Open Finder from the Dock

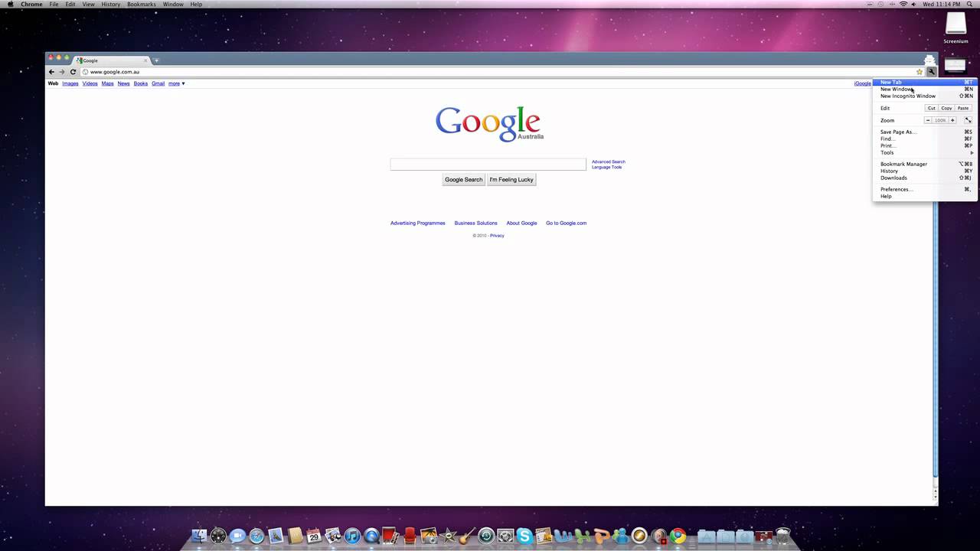tap(199, 536)
